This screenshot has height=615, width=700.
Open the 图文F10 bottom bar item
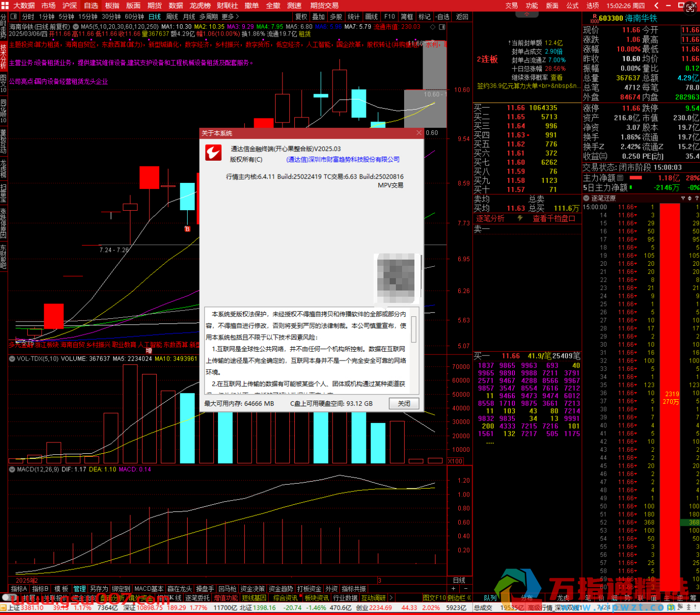(434, 598)
